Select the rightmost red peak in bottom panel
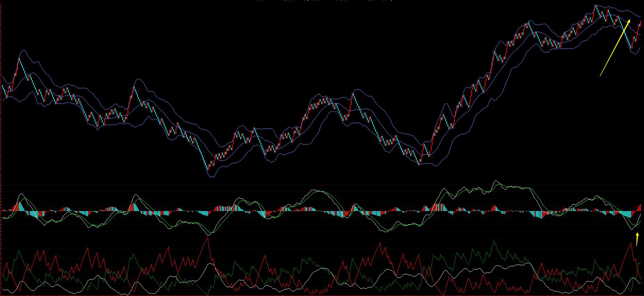This screenshot has width=644, height=296. click(631, 243)
